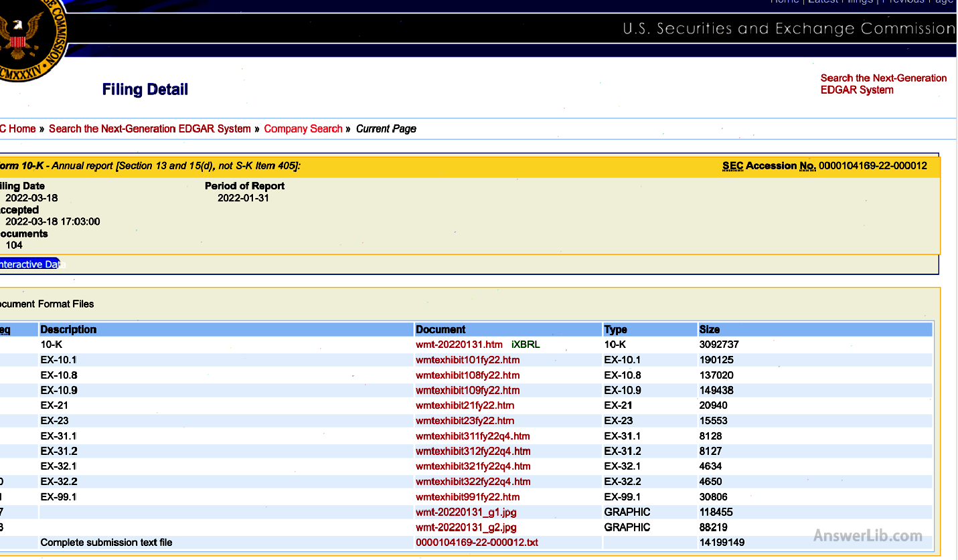This screenshot has width=958, height=560.
Task: Select the size value 14199149
Action: coord(722,543)
